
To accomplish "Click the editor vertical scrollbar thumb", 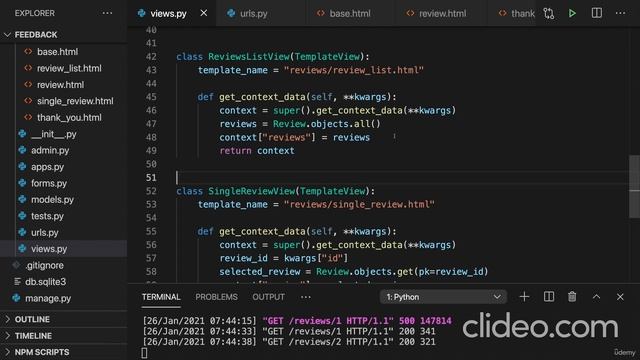I will (x=634, y=187).
